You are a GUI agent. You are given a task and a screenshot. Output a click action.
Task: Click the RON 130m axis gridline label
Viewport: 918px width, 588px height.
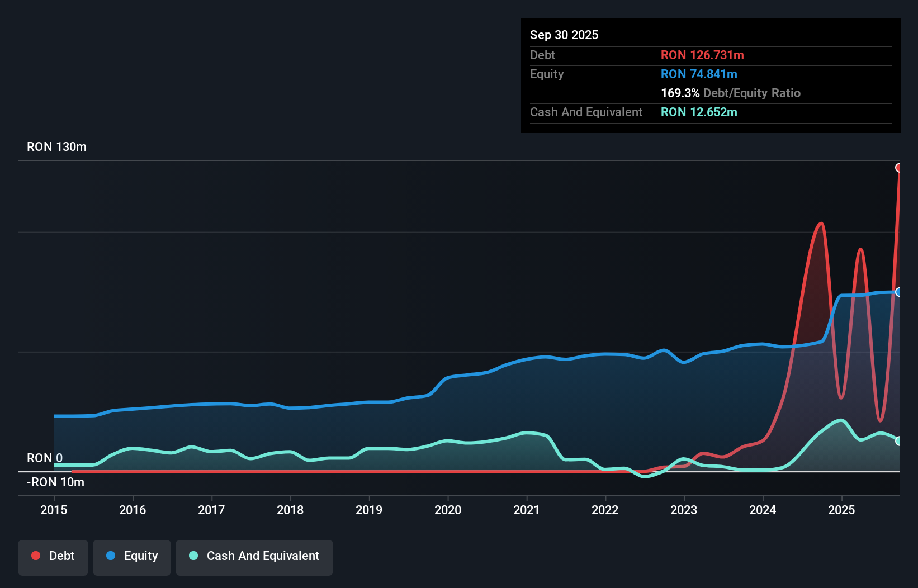point(56,146)
